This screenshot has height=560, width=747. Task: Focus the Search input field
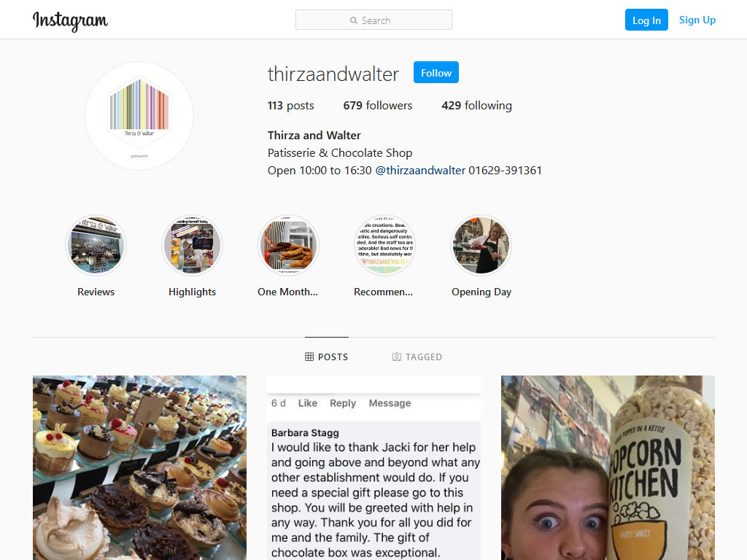pyautogui.click(x=373, y=20)
